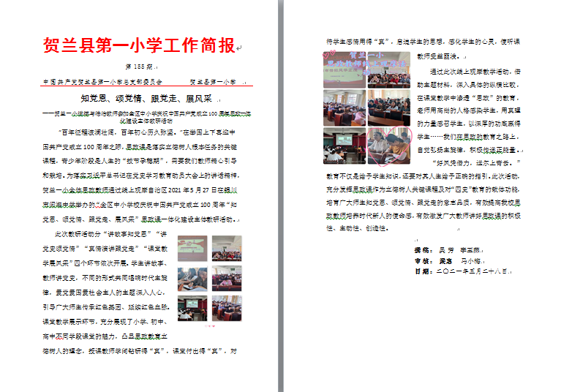Click the bottom-left photo on page one

tap(195, 307)
